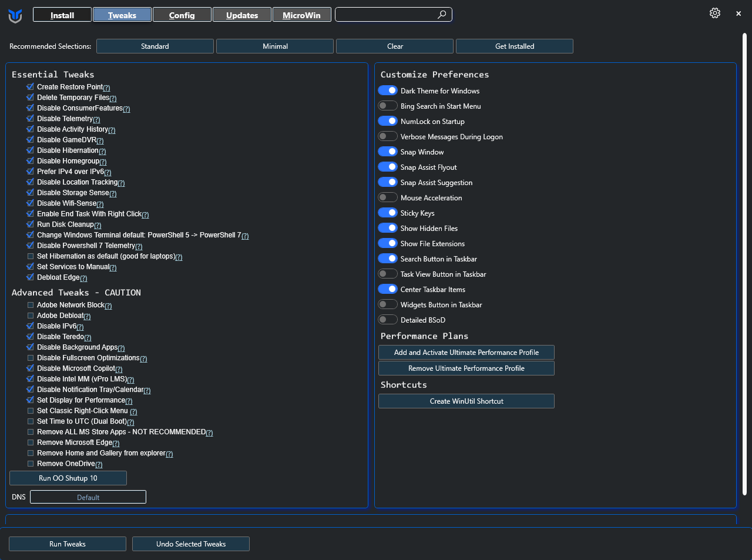Enable Bing Search in Start Menu
Screen dimensions: 752x560
388,106
